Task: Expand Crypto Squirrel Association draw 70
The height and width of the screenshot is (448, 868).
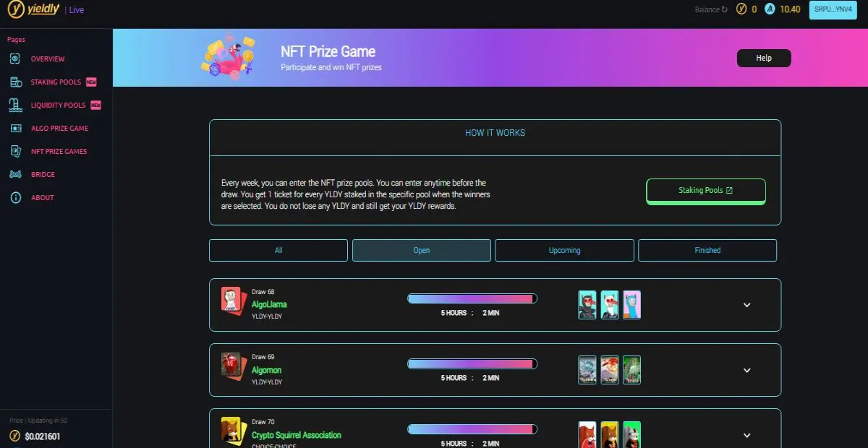Action: click(x=747, y=435)
